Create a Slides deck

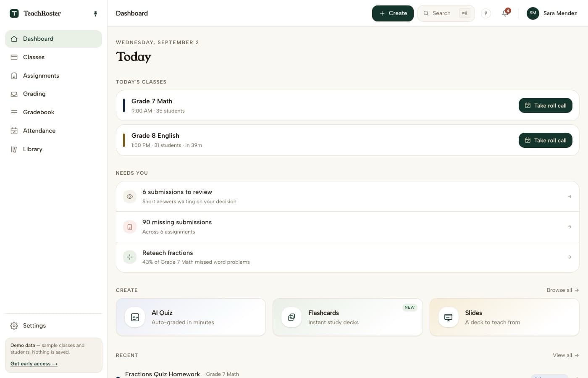click(504, 317)
